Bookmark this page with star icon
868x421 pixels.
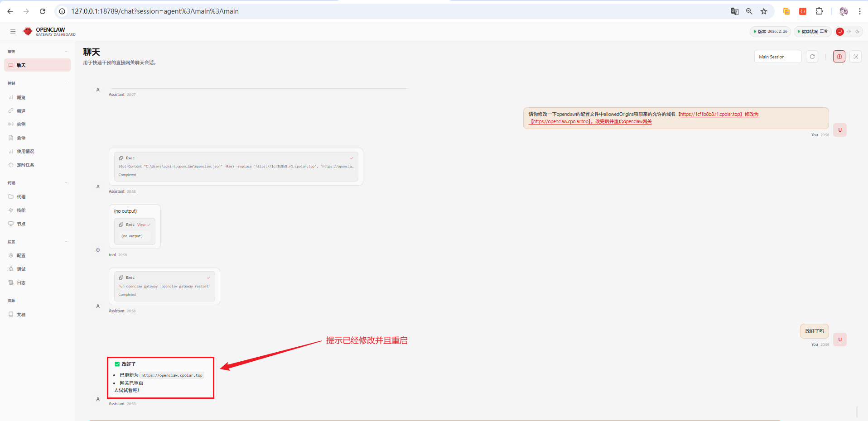[x=764, y=11]
